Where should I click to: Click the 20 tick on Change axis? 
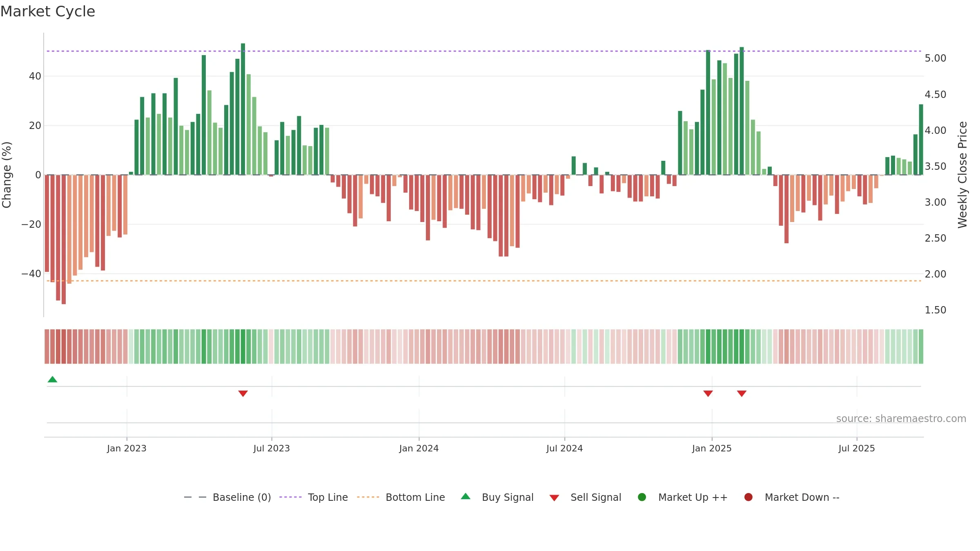click(x=35, y=126)
